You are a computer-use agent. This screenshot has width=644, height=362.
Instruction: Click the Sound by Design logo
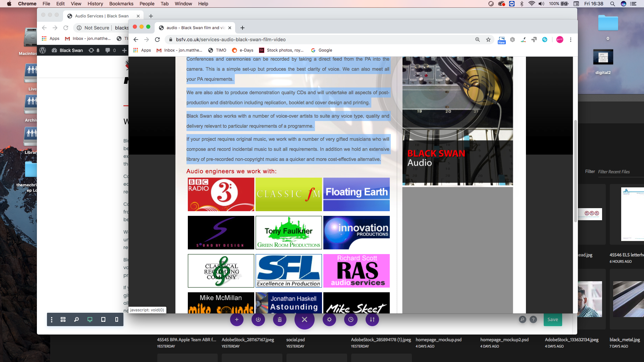(221, 233)
